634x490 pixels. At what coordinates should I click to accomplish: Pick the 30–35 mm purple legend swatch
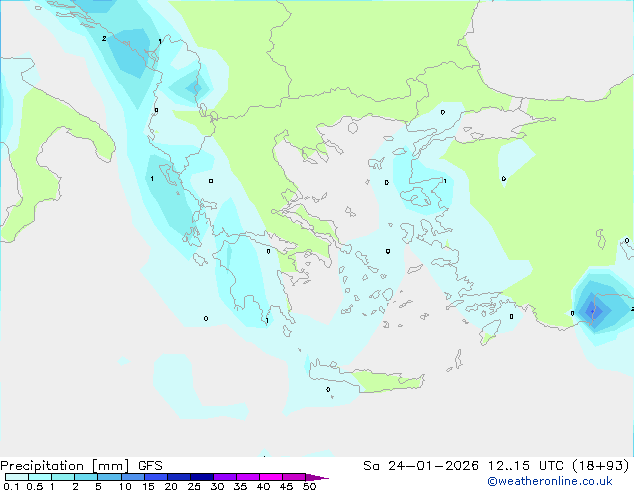[224, 477]
